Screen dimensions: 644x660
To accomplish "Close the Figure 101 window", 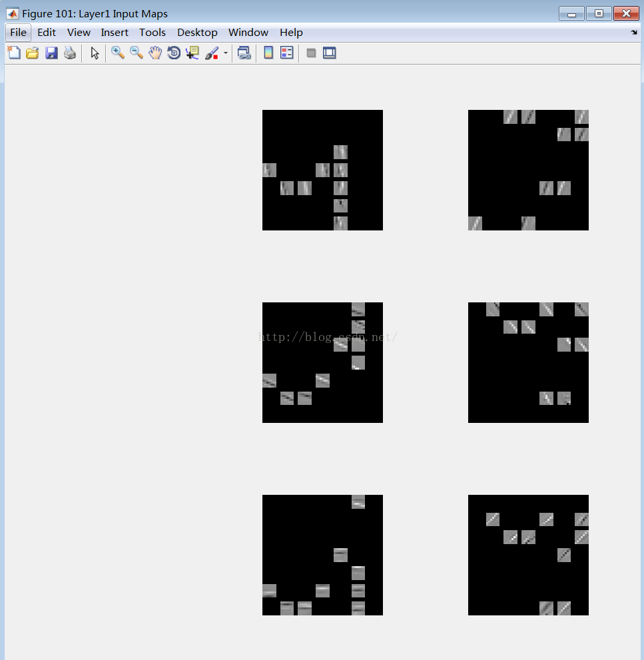I will coord(626,13).
